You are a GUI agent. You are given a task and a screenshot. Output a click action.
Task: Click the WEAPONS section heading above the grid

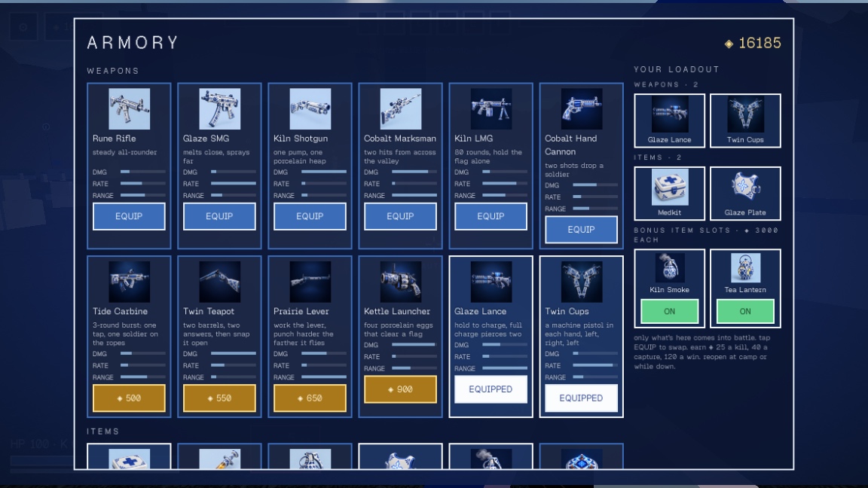113,71
